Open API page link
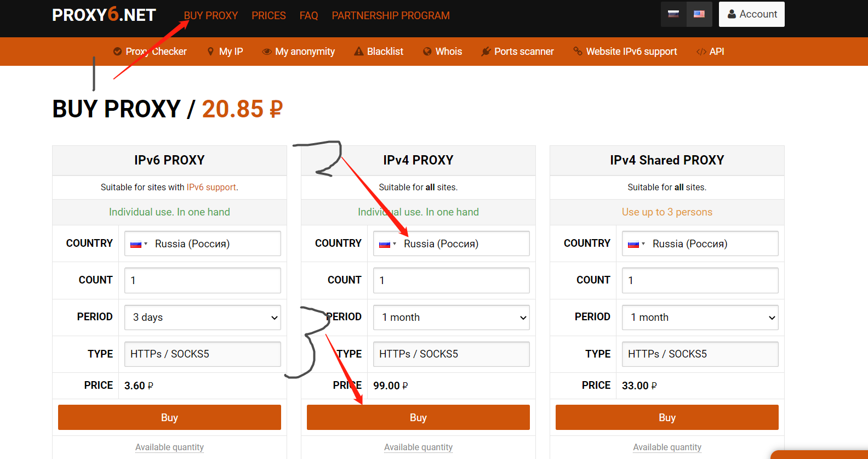This screenshot has width=868, height=459. [x=710, y=52]
